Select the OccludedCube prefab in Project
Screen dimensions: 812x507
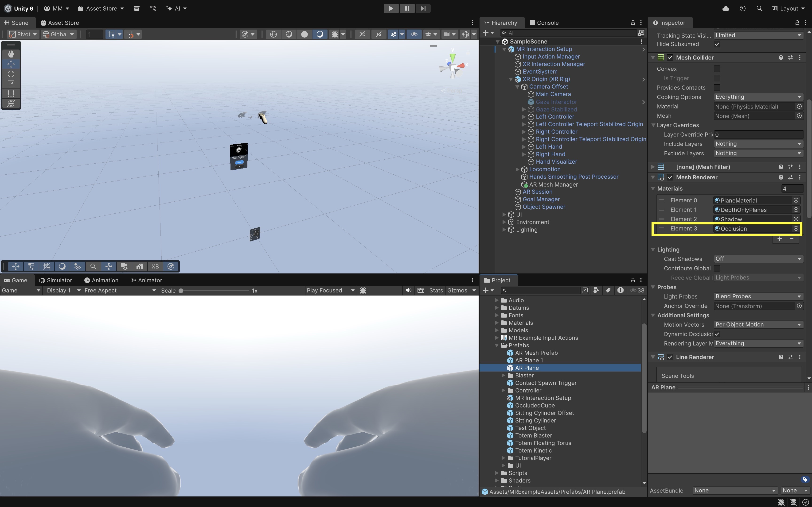point(535,405)
